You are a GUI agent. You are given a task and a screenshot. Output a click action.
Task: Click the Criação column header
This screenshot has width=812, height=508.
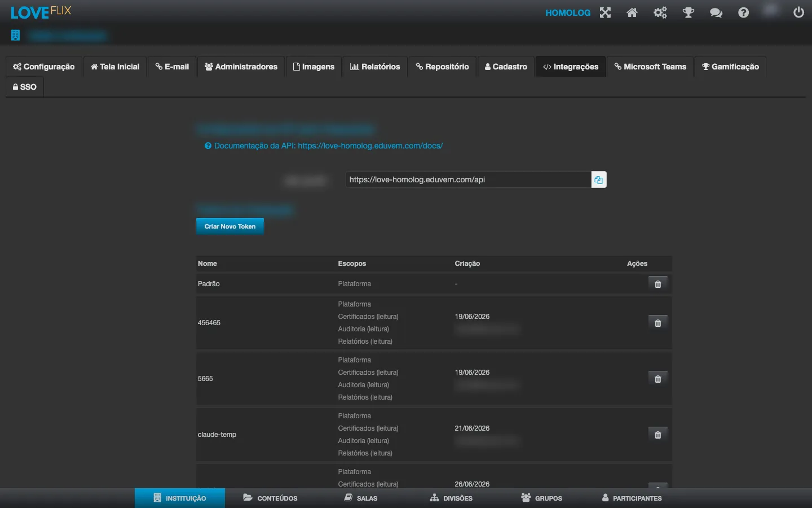point(467,264)
